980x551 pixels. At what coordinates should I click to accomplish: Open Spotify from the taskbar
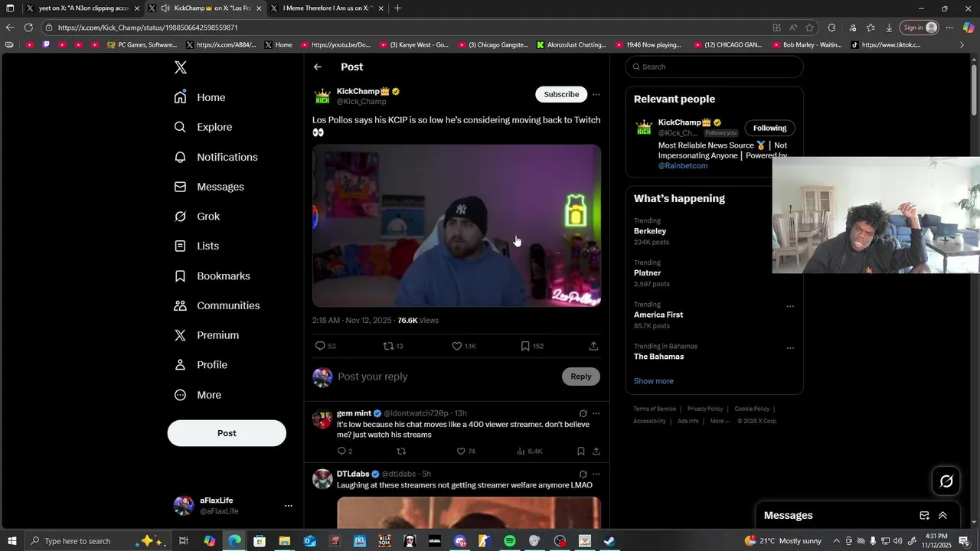[510, 541]
